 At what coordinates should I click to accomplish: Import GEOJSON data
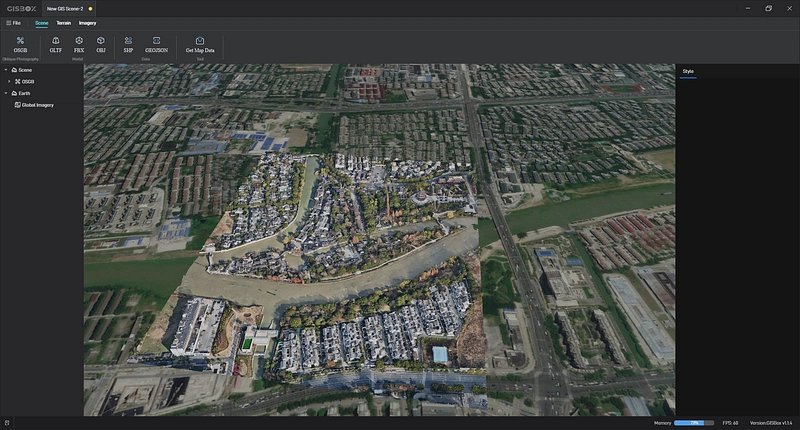pyautogui.click(x=156, y=45)
